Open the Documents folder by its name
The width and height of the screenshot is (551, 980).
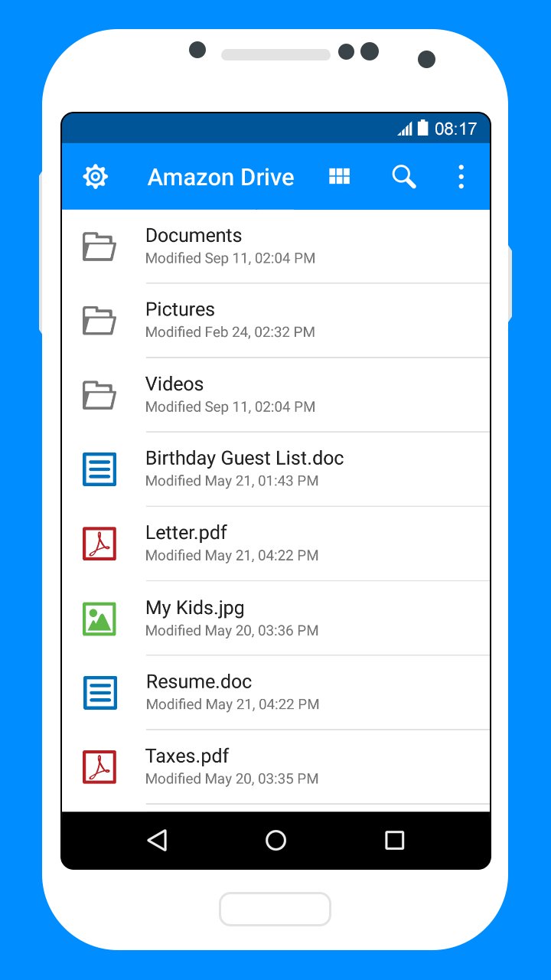(194, 236)
